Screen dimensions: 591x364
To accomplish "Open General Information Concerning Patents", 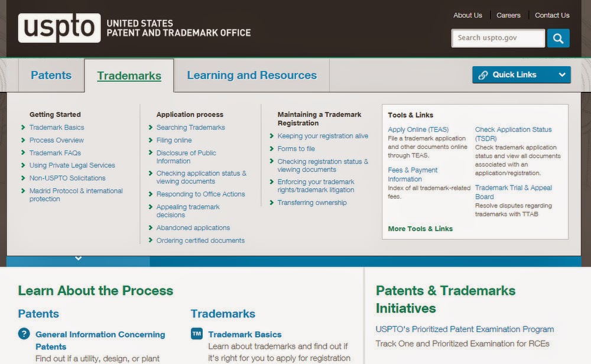I will pyautogui.click(x=100, y=340).
